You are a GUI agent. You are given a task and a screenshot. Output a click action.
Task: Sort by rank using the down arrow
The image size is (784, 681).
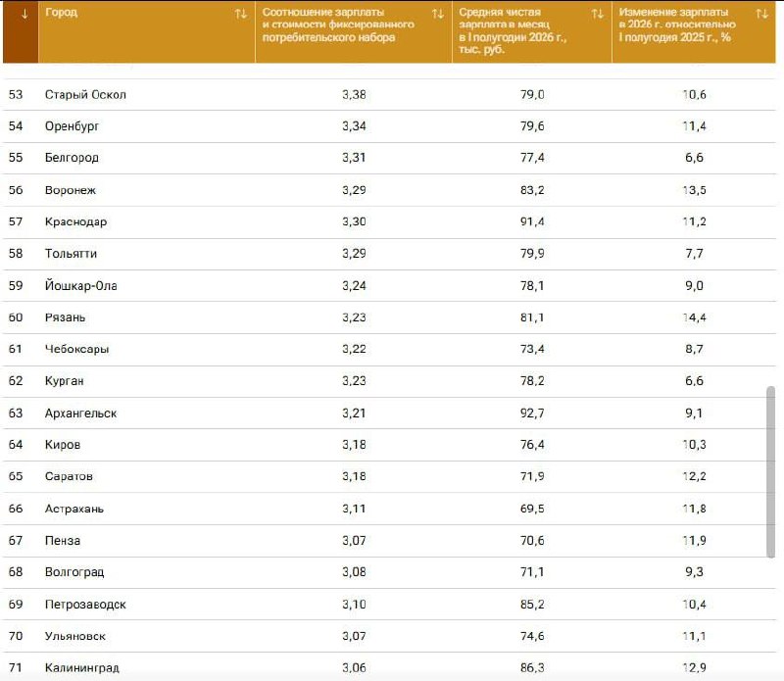[x=24, y=14]
